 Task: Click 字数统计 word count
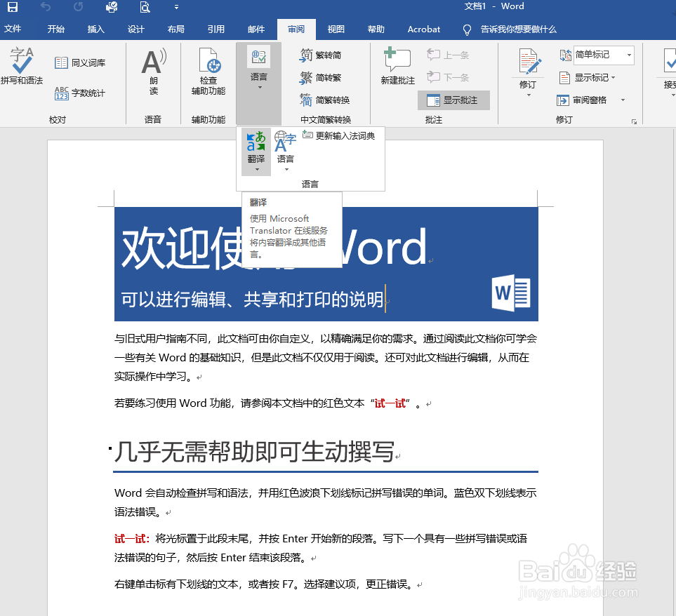tap(80, 93)
